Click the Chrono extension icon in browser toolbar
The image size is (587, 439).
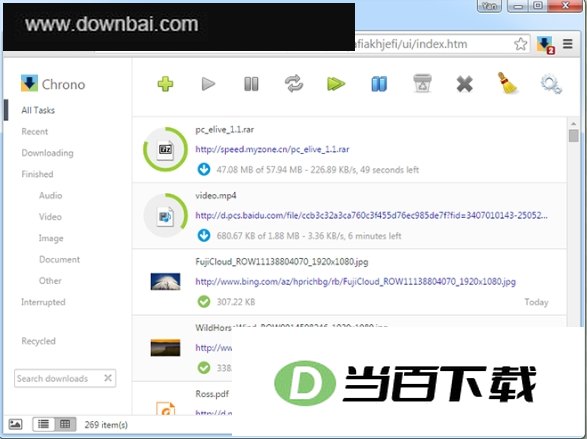coord(545,45)
